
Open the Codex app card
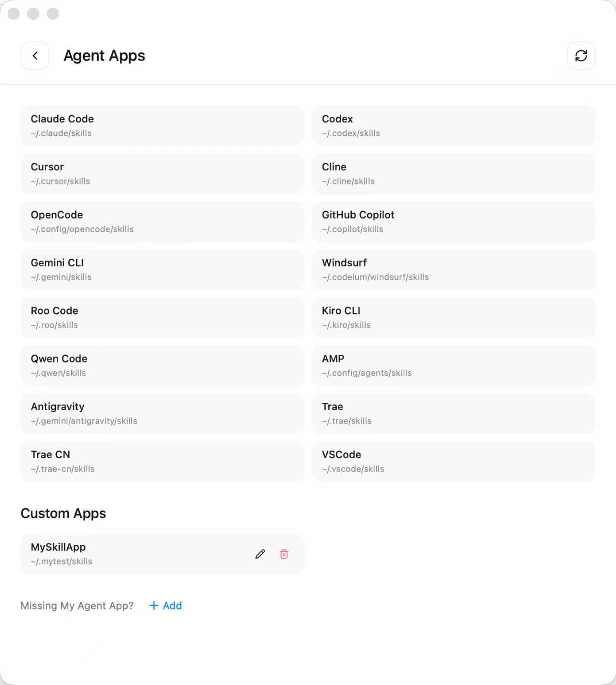click(453, 126)
